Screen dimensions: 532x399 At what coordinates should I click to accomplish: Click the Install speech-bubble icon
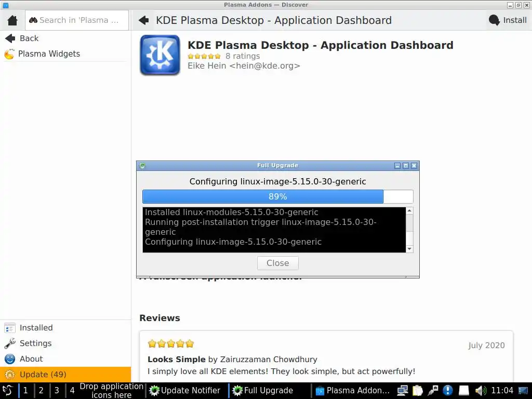(x=495, y=20)
